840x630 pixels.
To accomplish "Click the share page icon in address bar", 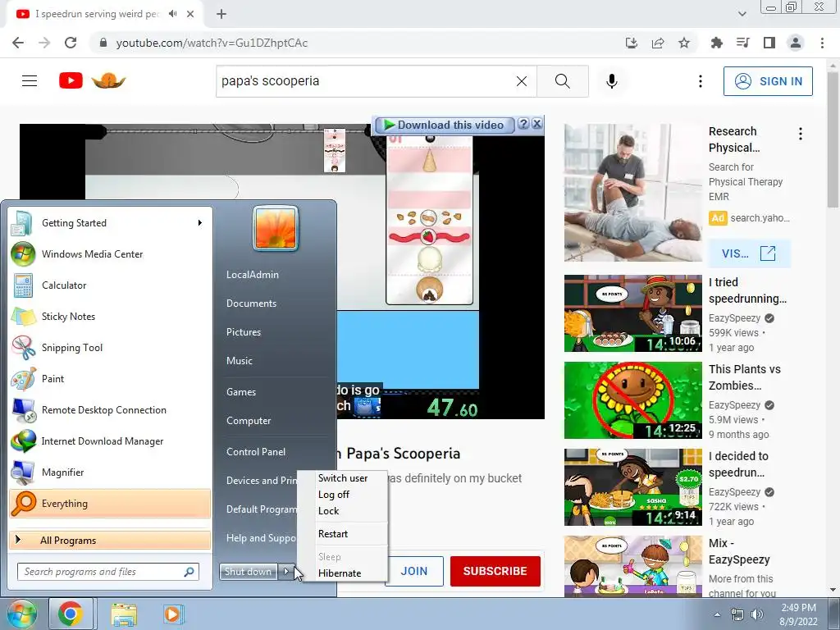I will [x=658, y=43].
